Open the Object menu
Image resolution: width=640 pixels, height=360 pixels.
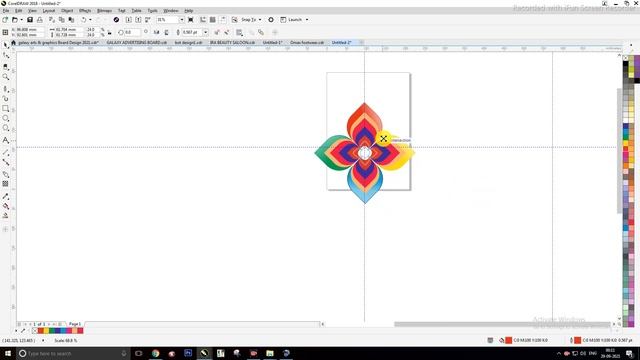[67, 11]
